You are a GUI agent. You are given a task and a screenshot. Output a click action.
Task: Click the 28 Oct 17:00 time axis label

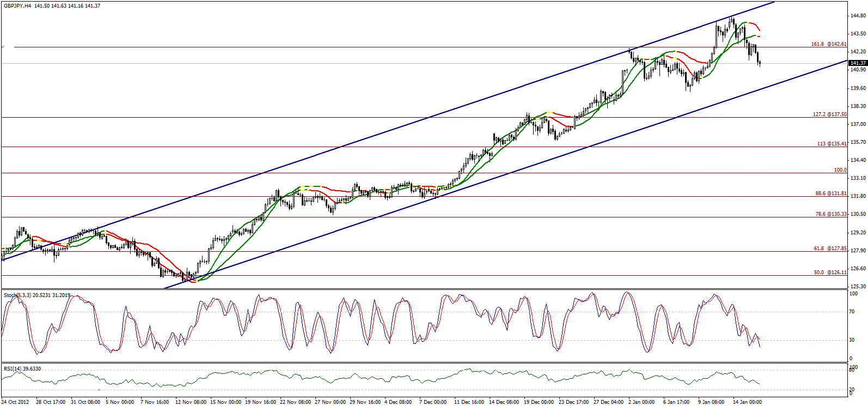click(x=51, y=402)
